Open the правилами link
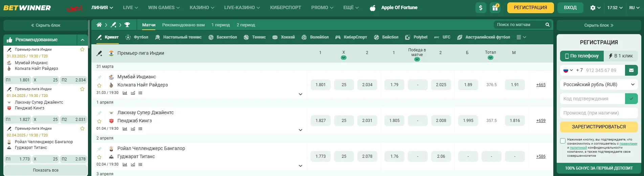 click(628, 144)
